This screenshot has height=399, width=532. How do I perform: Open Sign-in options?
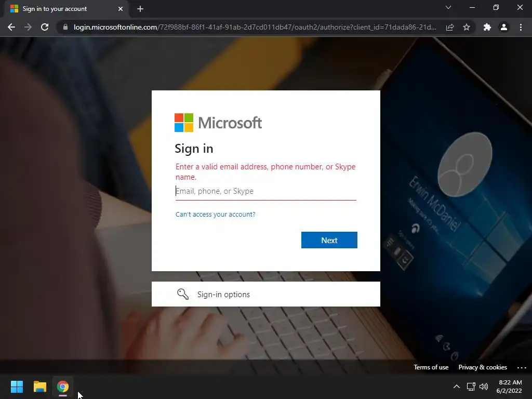pos(265,294)
